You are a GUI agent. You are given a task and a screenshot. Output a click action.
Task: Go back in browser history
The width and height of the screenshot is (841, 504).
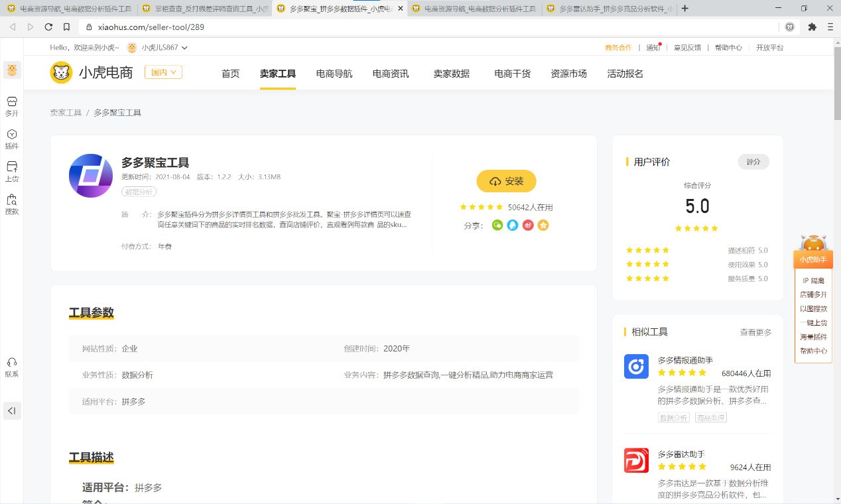pyautogui.click(x=13, y=27)
